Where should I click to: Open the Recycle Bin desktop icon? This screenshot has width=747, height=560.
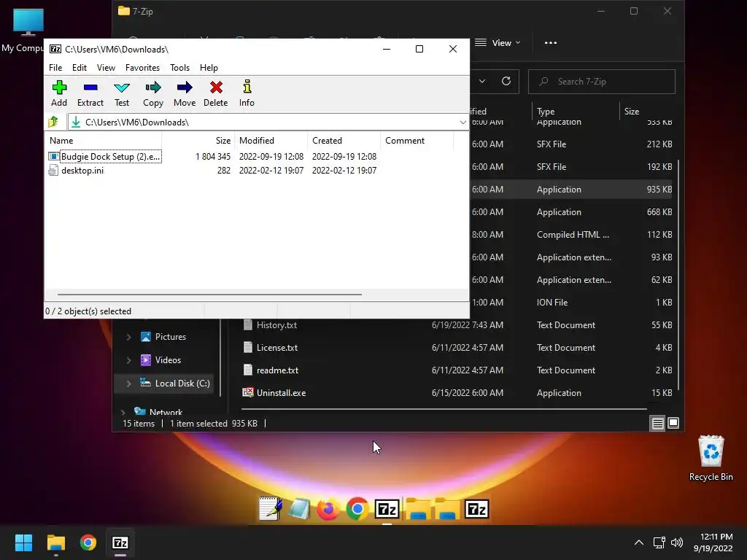711,458
